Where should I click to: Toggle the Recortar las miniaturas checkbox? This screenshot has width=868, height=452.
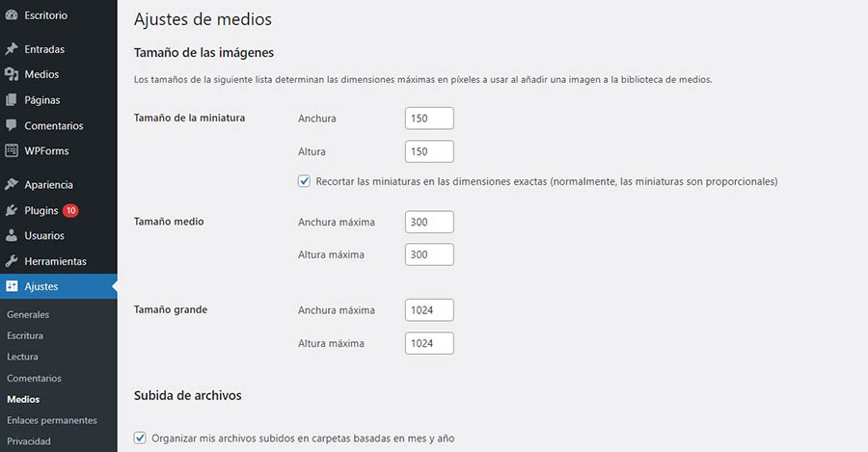pos(305,181)
